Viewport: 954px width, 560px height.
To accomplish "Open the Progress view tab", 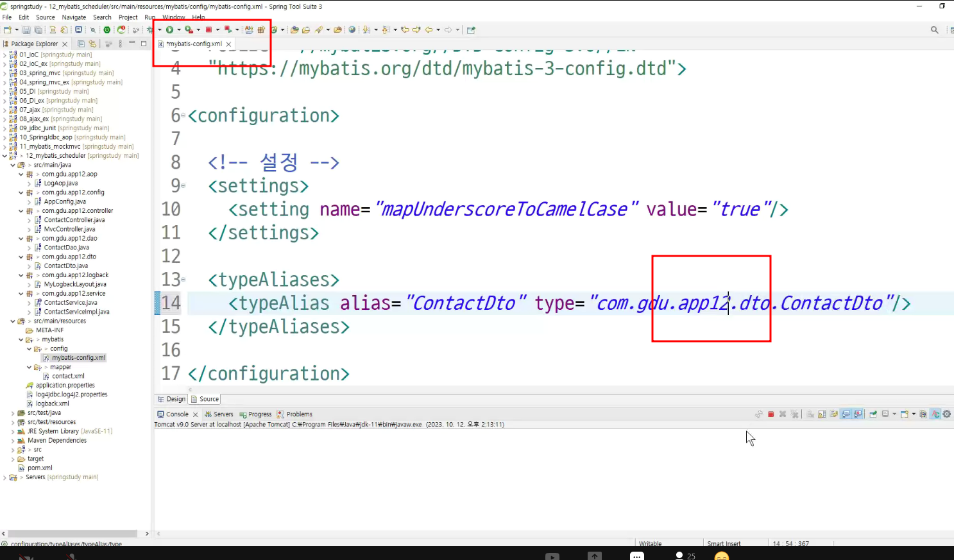I will coord(255,414).
